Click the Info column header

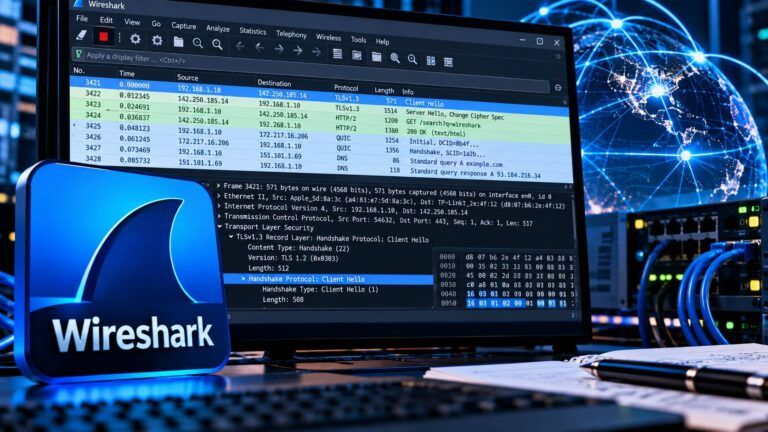[408, 92]
